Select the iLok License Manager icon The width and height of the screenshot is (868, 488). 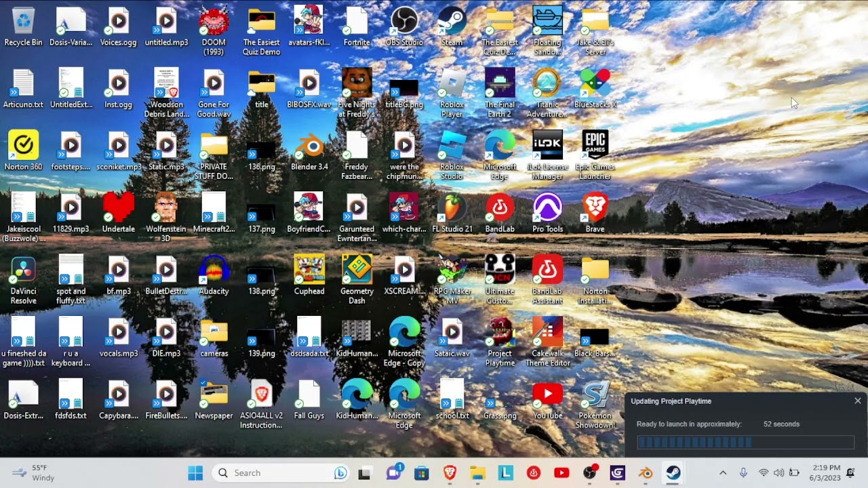pyautogui.click(x=547, y=156)
